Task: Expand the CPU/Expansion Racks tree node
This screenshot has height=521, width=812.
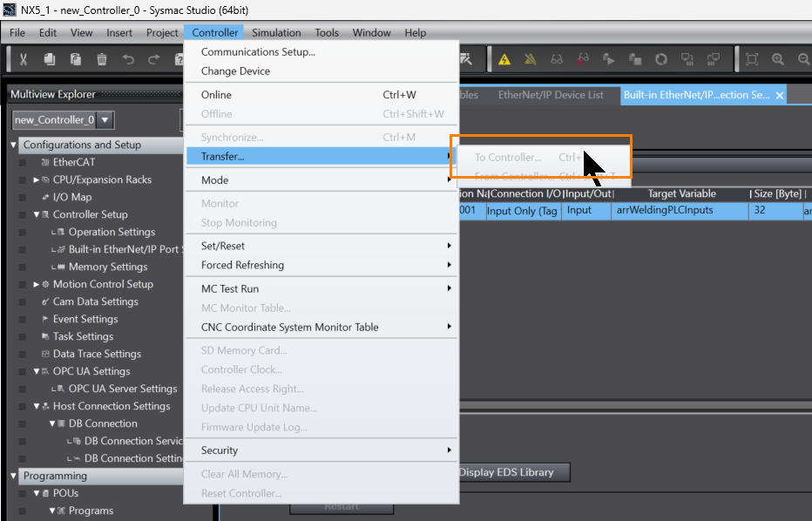Action: tap(37, 179)
